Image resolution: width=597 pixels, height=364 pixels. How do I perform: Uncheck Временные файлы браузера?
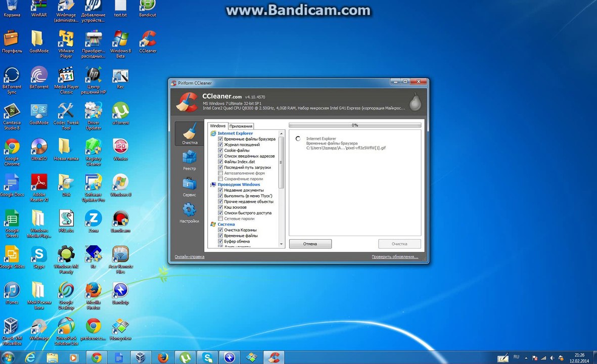click(220, 139)
